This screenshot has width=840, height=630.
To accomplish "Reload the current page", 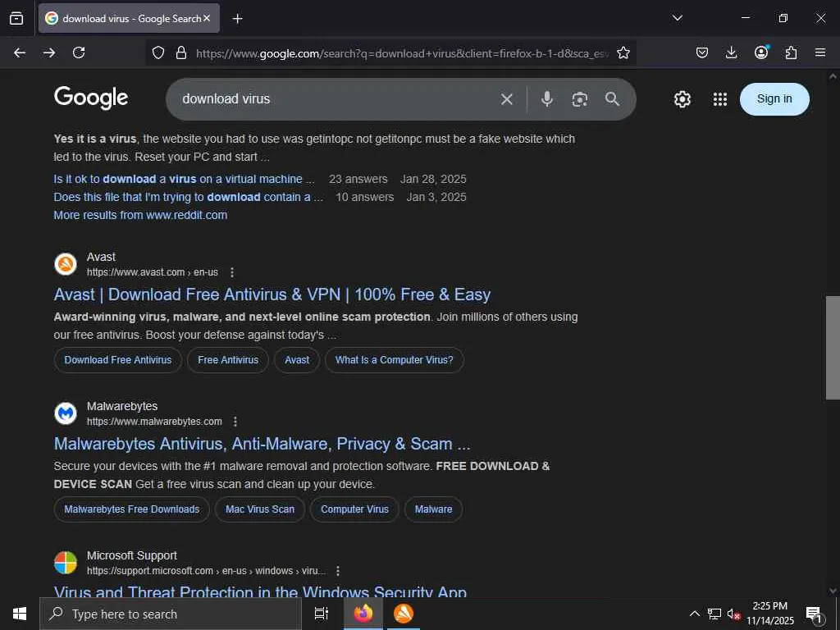I will point(79,52).
